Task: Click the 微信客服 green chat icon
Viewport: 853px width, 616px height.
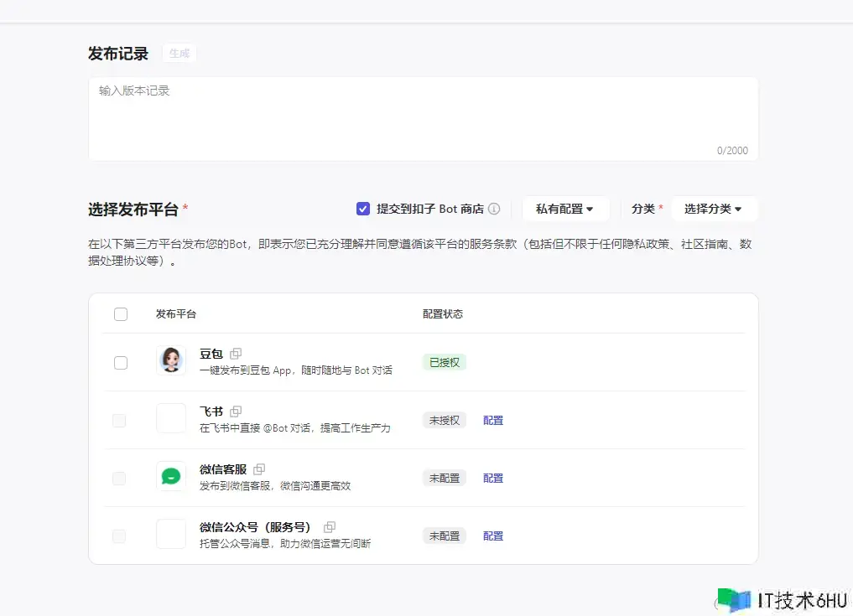Action: click(x=171, y=476)
